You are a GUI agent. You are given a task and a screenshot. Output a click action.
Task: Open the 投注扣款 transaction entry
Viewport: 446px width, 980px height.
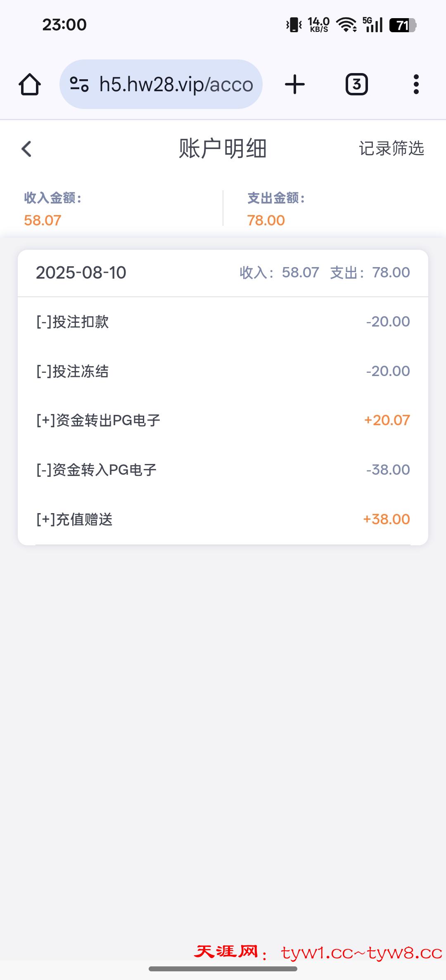223,322
